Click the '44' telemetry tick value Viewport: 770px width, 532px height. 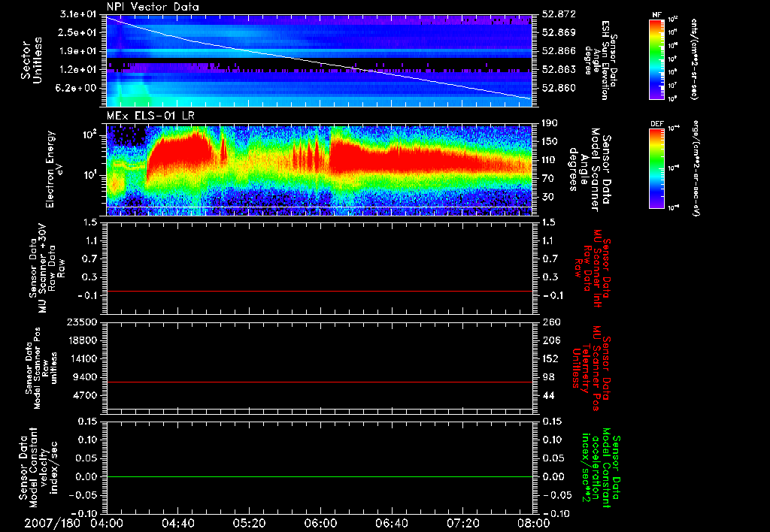pos(548,395)
